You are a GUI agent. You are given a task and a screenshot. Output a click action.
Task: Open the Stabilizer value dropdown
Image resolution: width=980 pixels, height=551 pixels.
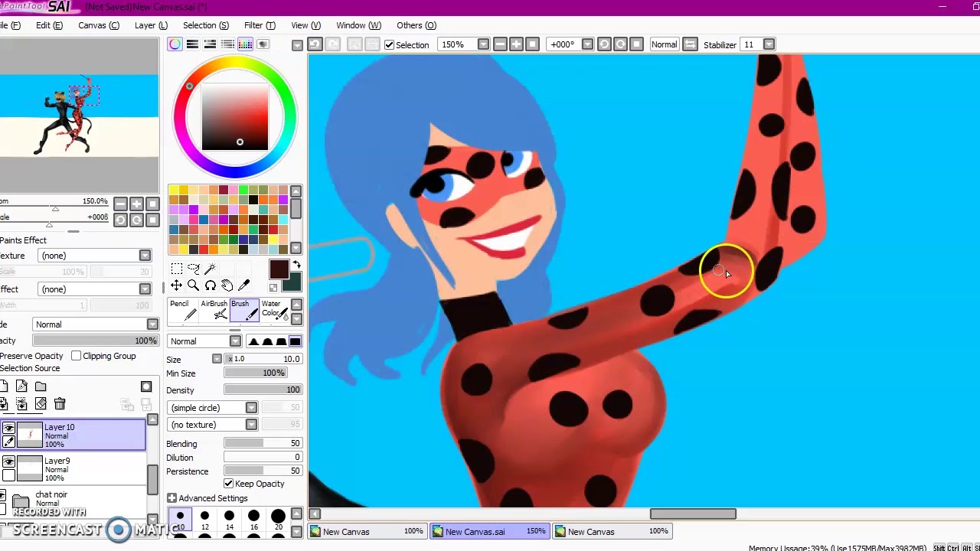(769, 44)
